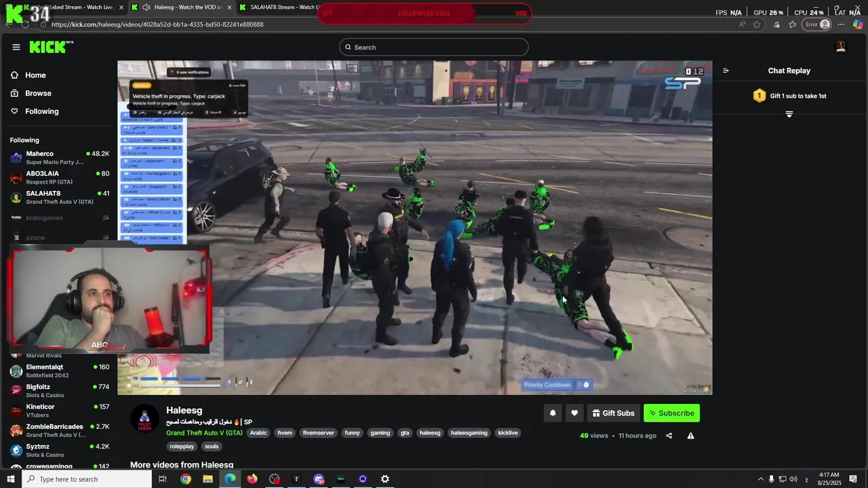868x488 pixels.
Task: Switch to Haleesg Watch the VOD tab
Action: click(x=183, y=7)
